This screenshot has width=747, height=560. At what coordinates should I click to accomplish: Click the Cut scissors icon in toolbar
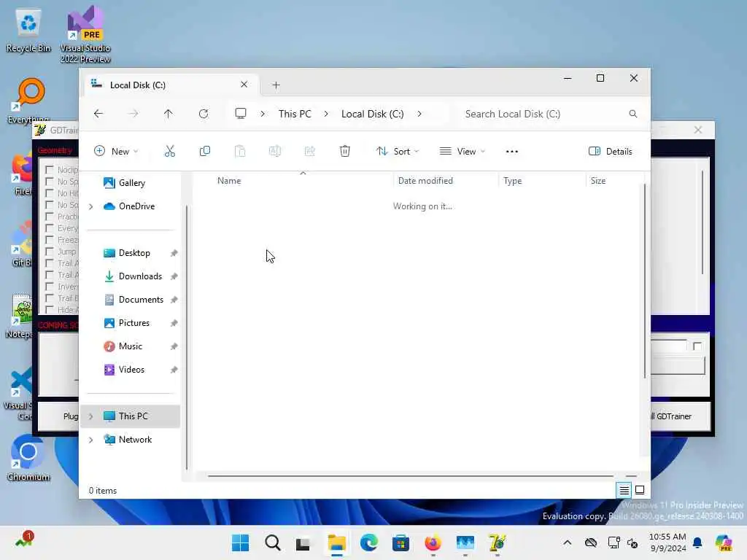pos(169,152)
